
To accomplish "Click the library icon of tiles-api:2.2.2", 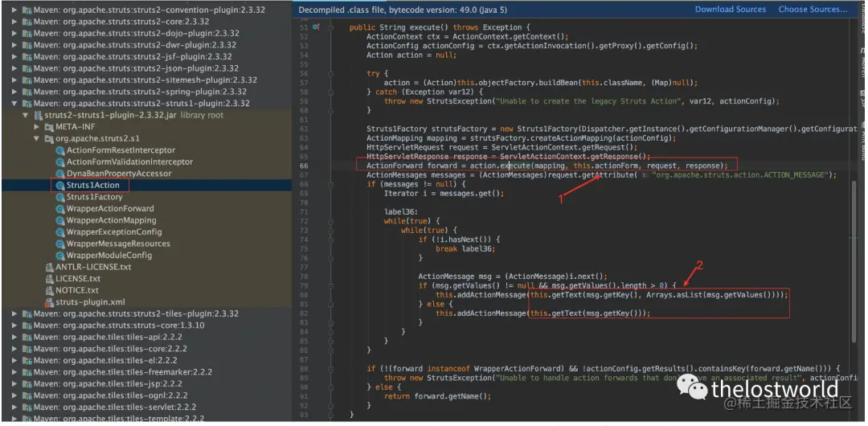I will point(27,337).
